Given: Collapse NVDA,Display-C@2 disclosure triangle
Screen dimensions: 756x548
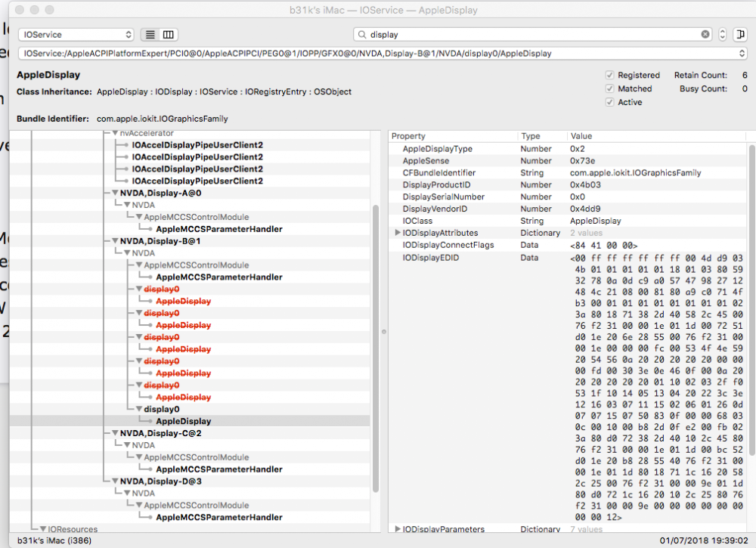Looking at the screenshot, I should [x=115, y=433].
